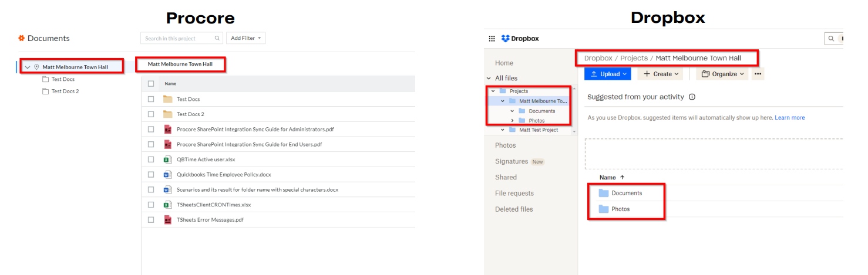This screenshot has width=868, height=275.
Task: Open Home in the Dropbox sidebar
Action: click(504, 63)
